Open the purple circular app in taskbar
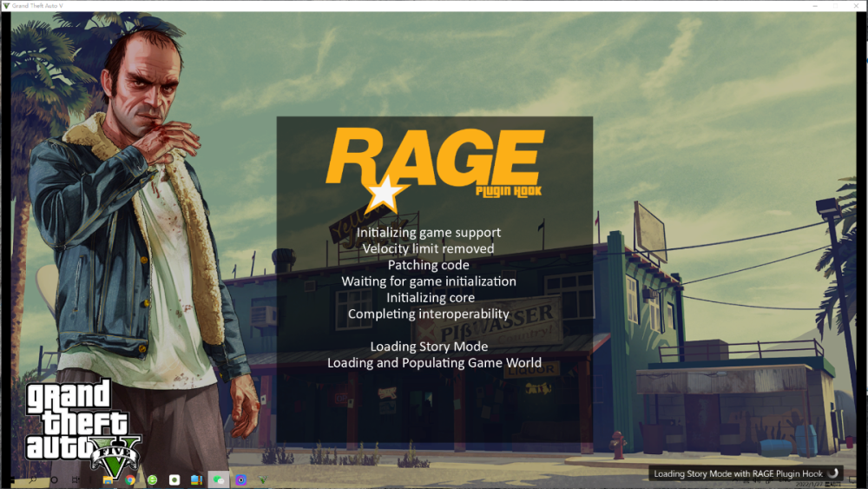The width and height of the screenshot is (868, 489). [241, 479]
